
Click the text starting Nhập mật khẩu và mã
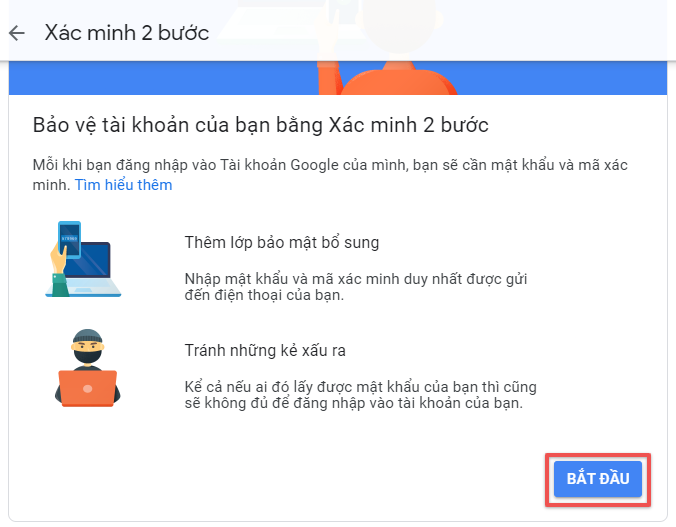(356, 287)
